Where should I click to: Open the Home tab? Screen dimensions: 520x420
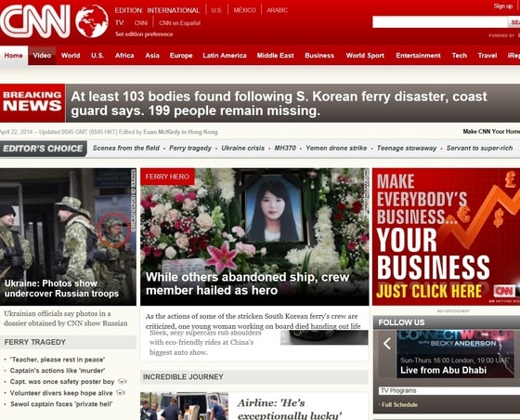coord(14,56)
